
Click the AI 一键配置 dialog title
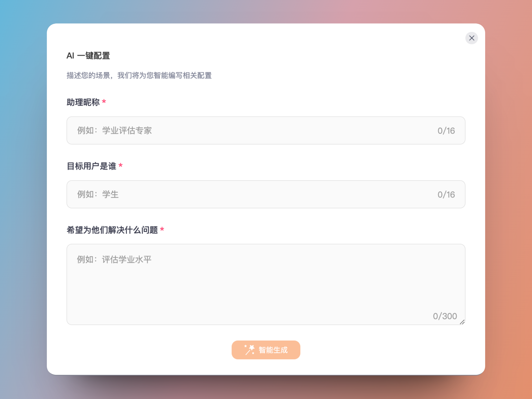pyautogui.click(x=88, y=56)
